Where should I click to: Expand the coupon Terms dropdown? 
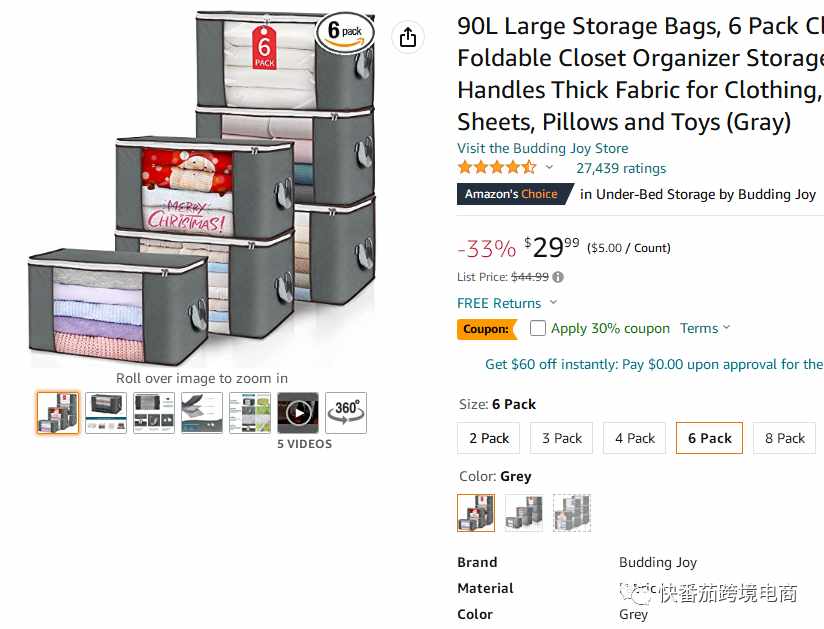[x=705, y=328]
